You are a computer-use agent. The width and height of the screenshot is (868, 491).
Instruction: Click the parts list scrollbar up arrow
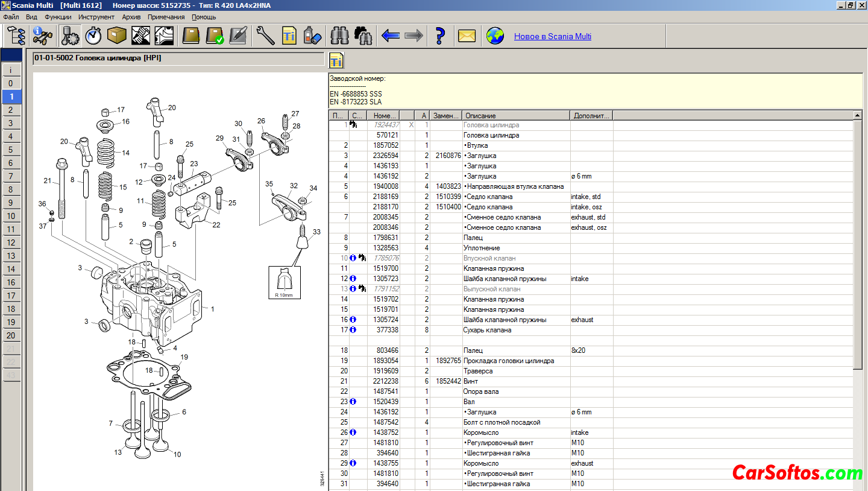point(858,115)
